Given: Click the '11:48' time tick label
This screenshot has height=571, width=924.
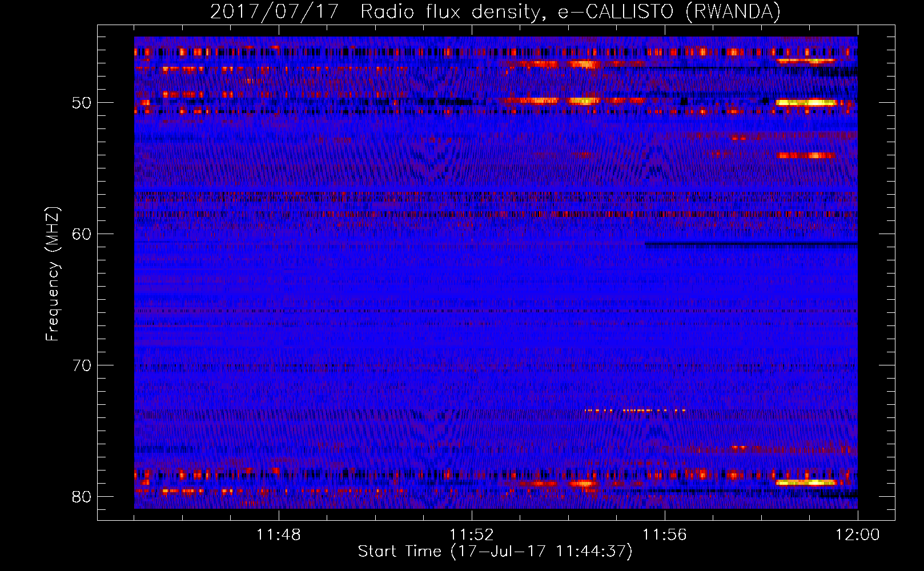Looking at the screenshot, I should pos(279,535).
